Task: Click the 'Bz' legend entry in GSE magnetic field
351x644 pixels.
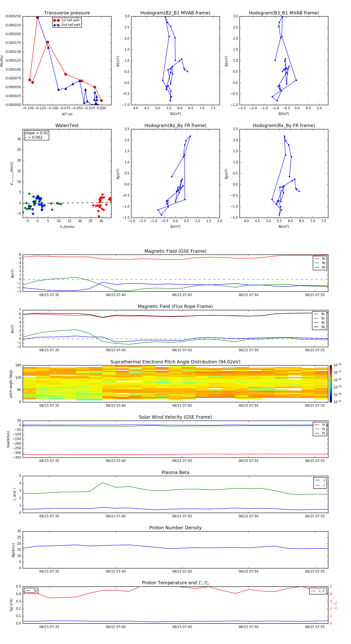Action: click(x=320, y=267)
